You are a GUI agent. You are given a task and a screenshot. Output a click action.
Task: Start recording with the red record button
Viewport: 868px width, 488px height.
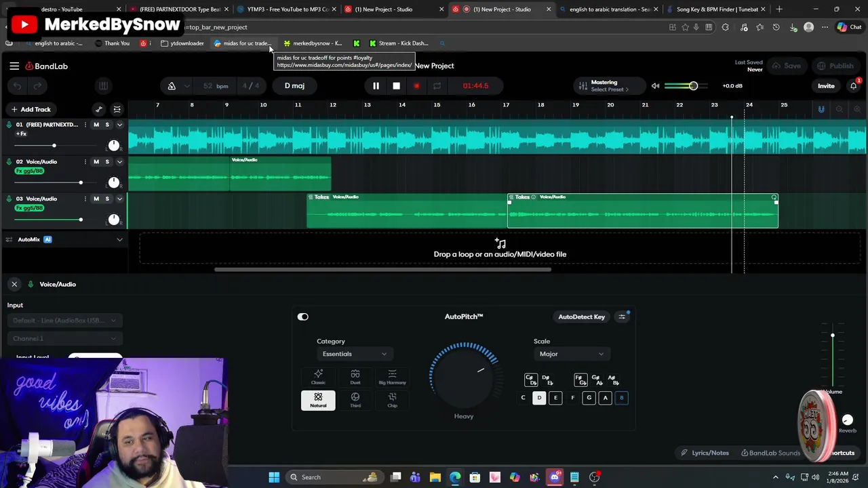[x=416, y=86]
